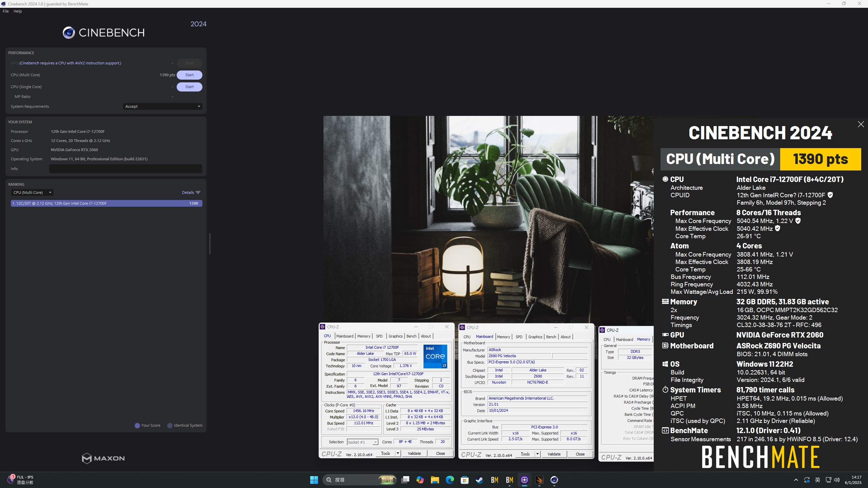
Task: Click BenchMate taskbar icon beside the CPU-Z chip
Action: (510, 480)
